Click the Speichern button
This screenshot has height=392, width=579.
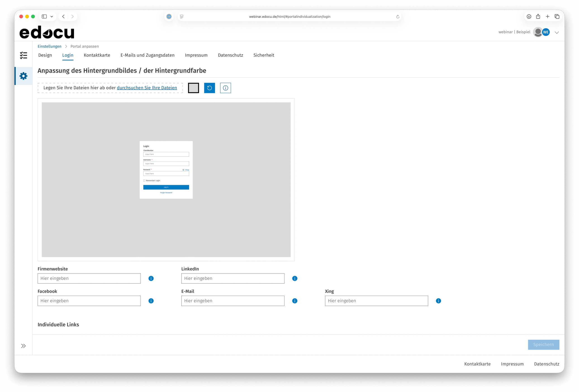[x=543, y=345]
